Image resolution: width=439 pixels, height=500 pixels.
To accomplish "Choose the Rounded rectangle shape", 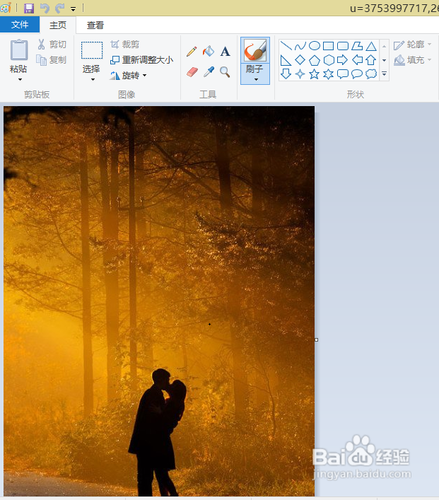I will [x=343, y=46].
